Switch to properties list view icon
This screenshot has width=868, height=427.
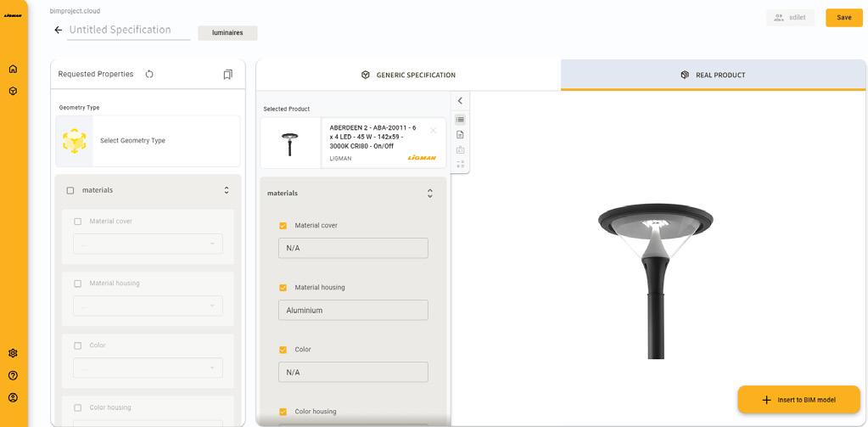click(x=460, y=120)
